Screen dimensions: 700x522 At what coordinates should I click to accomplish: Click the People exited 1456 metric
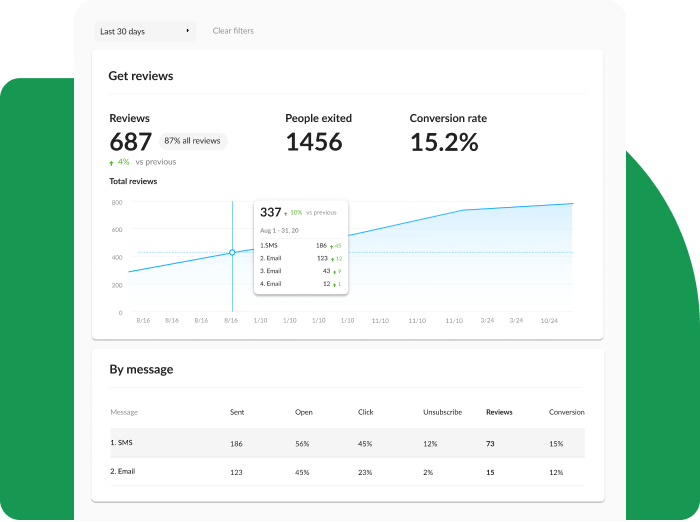point(314,142)
